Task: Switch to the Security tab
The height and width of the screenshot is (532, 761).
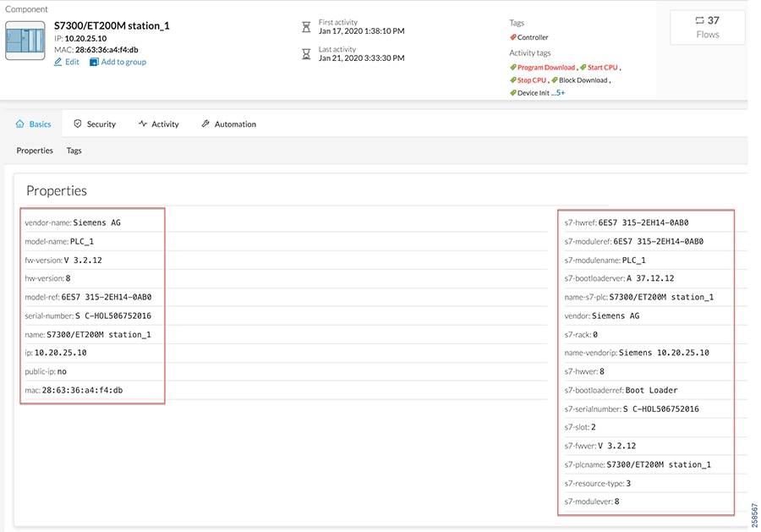Action: tap(95, 123)
